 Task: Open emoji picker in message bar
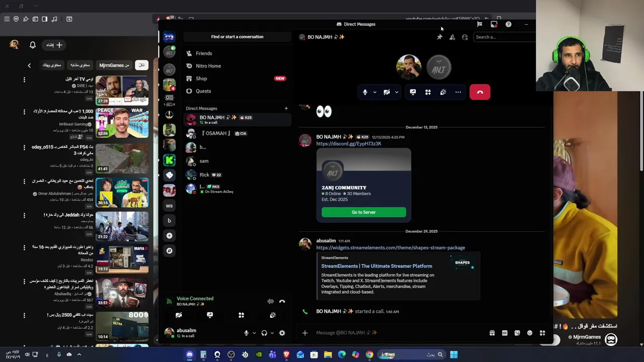click(x=530, y=333)
